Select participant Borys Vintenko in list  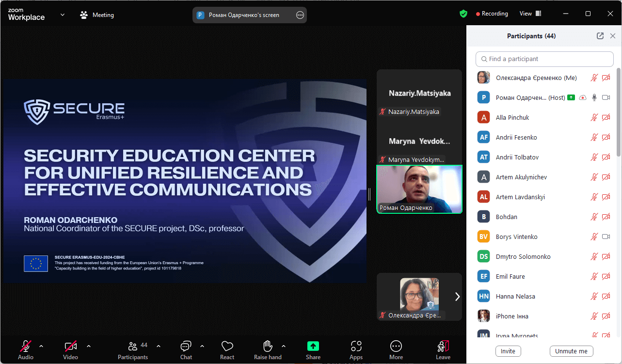point(544,237)
